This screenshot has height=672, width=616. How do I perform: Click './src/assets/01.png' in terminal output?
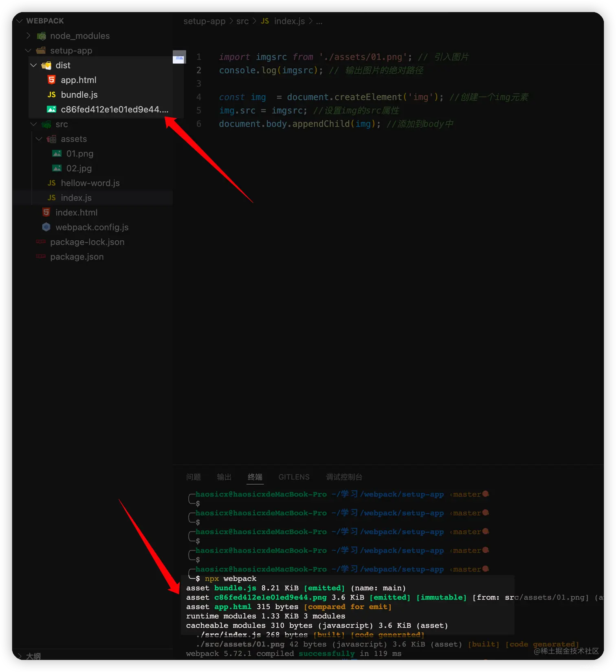240,644
